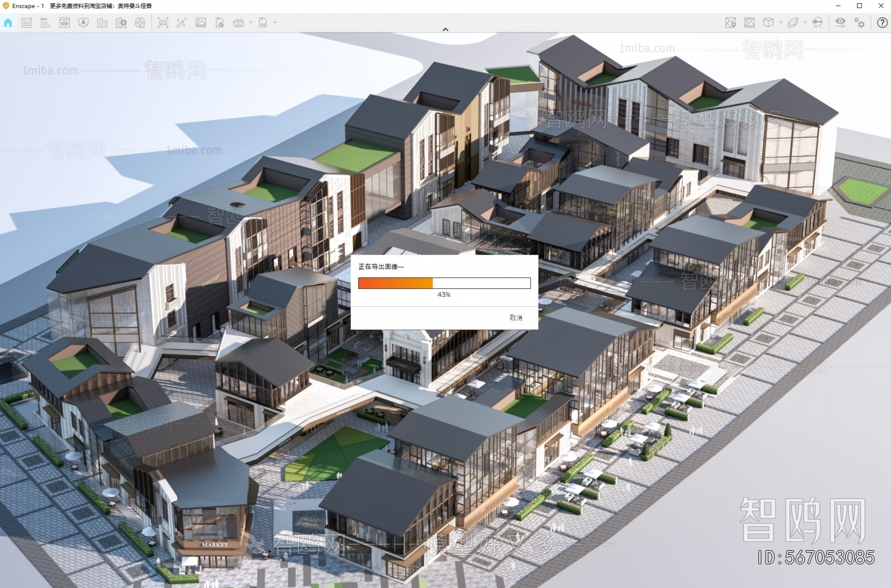
Task: Open Help with the question mark button
Action: (x=883, y=23)
